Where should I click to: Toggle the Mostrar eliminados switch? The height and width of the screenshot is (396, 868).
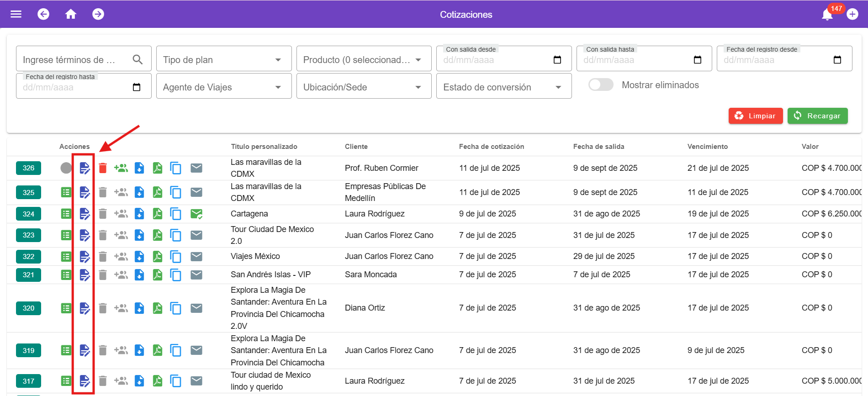[x=600, y=85]
